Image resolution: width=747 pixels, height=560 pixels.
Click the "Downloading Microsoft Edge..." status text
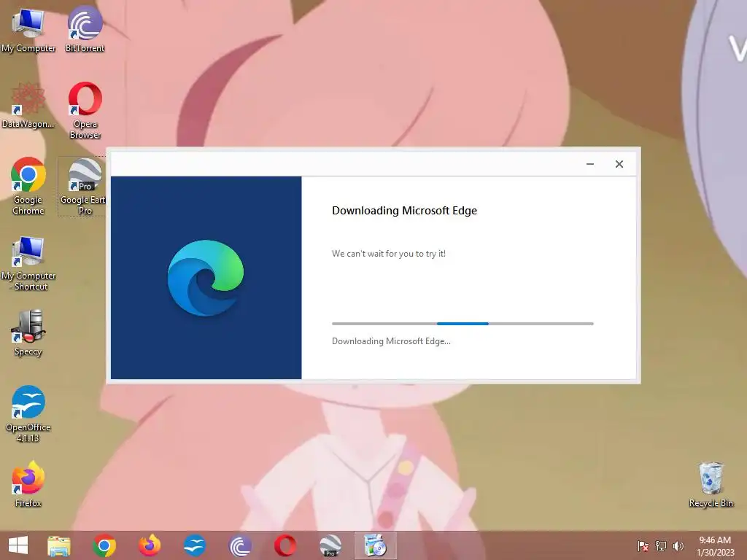[391, 341]
